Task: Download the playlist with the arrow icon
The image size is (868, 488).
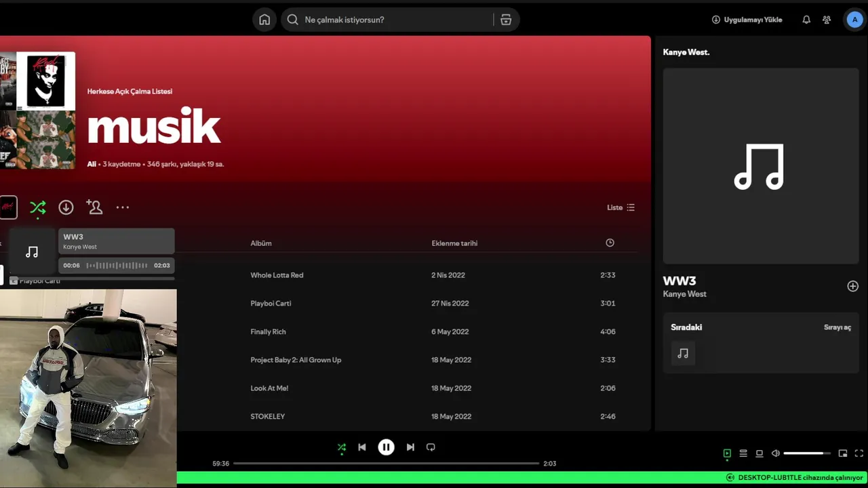Action: [66, 207]
